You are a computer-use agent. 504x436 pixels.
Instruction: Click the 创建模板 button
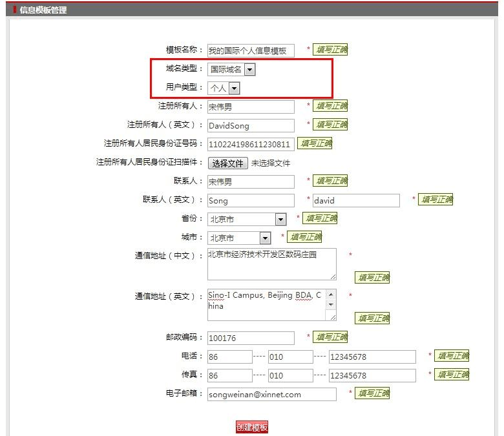(252, 427)
